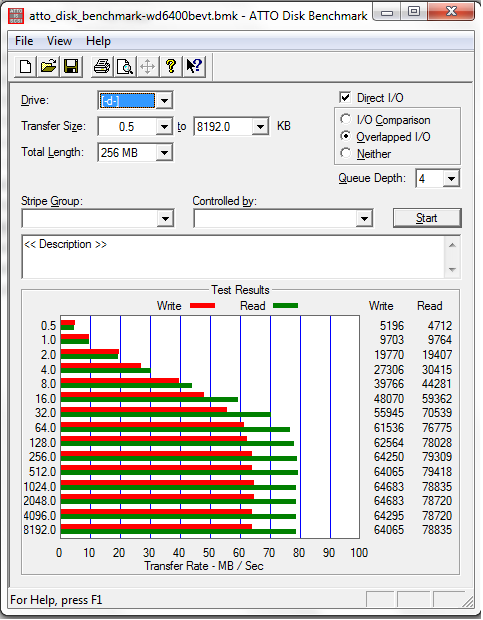The height and width of the screenshot is (620, 483).
Task: Click the 8192.0 transfer size row label
Action: coord(40,529)
